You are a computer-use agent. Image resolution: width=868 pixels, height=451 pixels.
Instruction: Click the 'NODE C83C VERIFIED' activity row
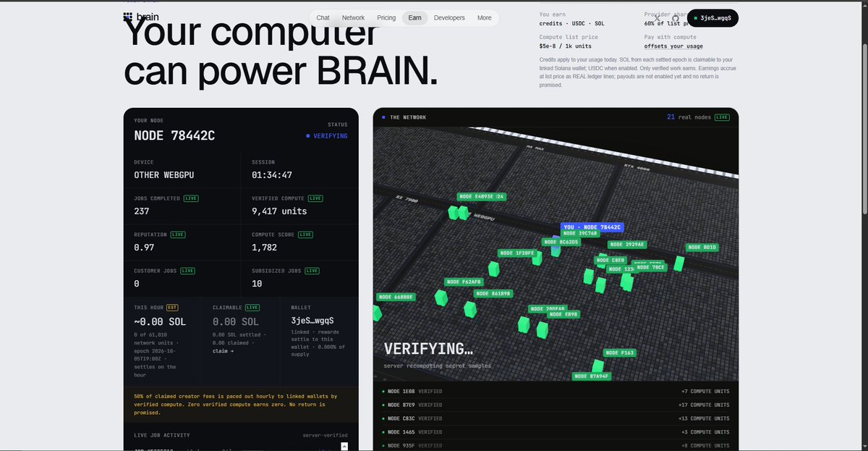point(556,418)
